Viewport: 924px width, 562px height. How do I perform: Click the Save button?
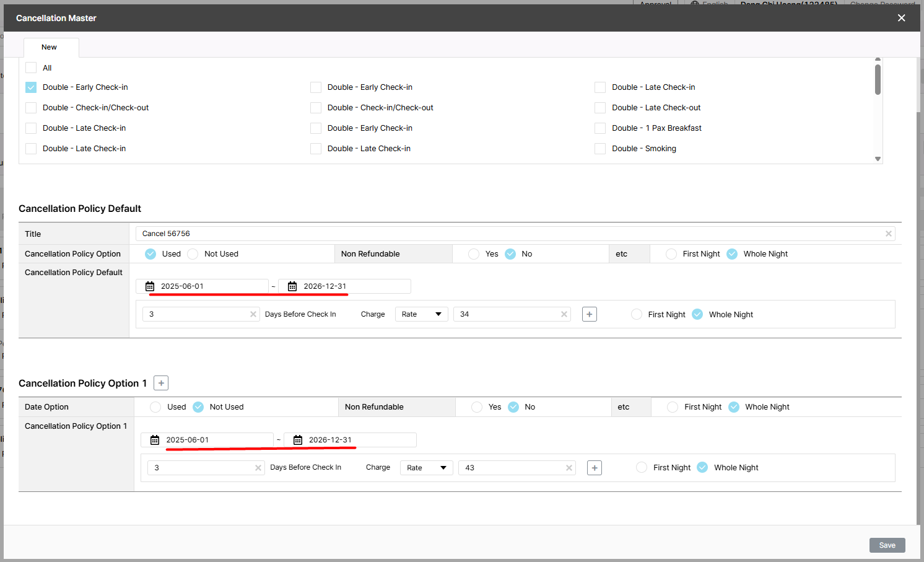pyautogui.click(x=887, y=545)
